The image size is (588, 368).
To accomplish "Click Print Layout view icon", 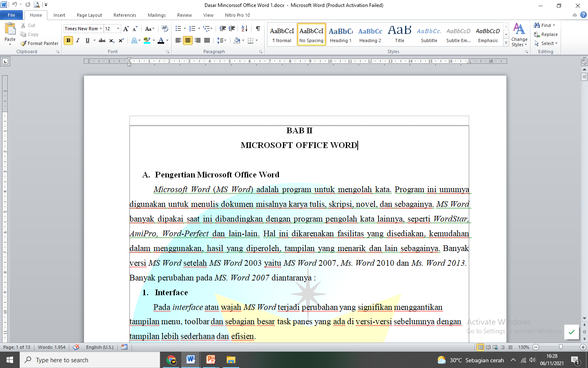I will 481,347.
